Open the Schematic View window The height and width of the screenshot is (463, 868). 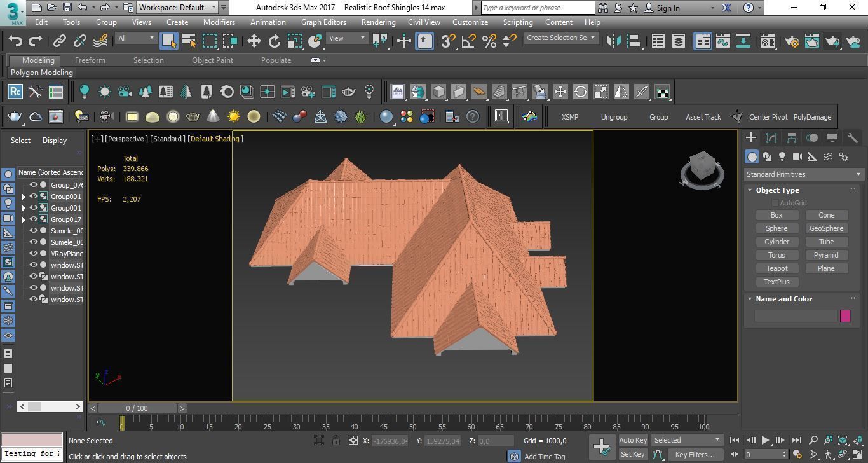tap(743, 41)
